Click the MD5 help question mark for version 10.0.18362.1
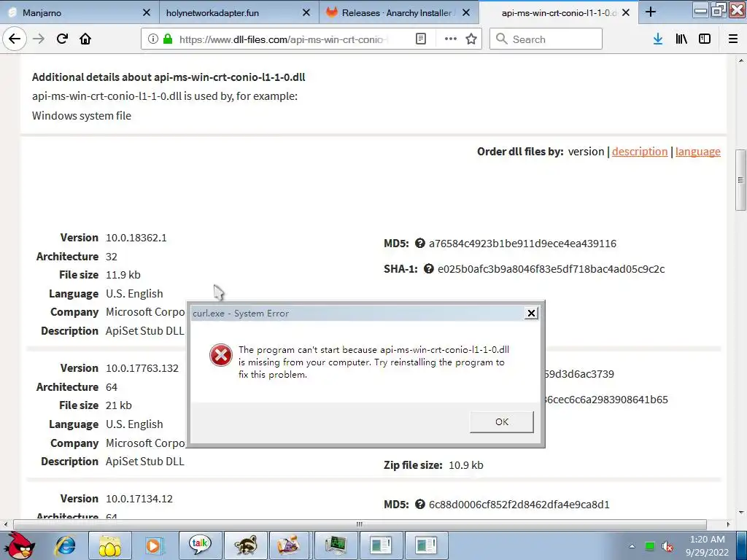Viewport: 747px width, 560px height. (419, 244)
